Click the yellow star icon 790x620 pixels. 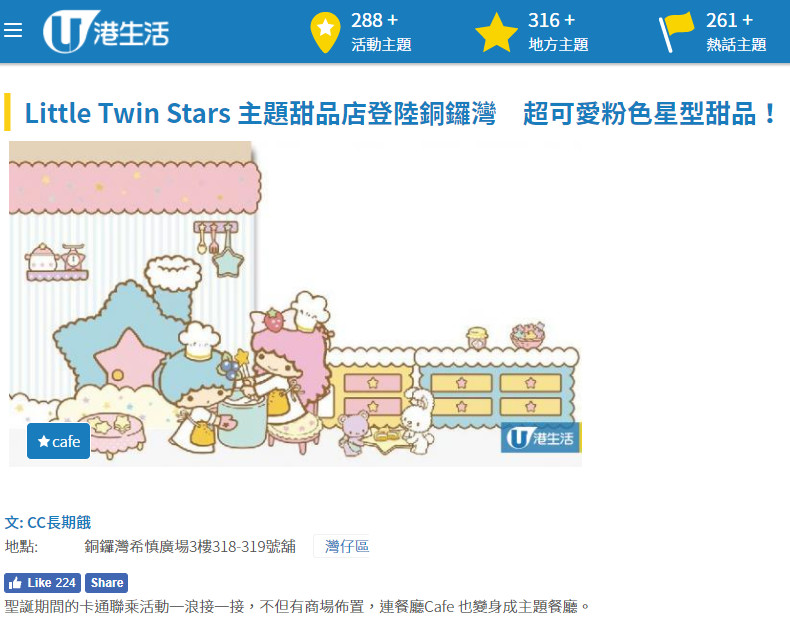pos(496,33)
